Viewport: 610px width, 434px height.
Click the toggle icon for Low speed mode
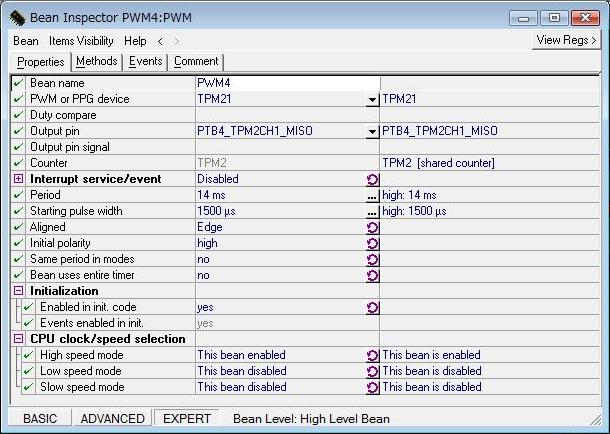(372, 371)
